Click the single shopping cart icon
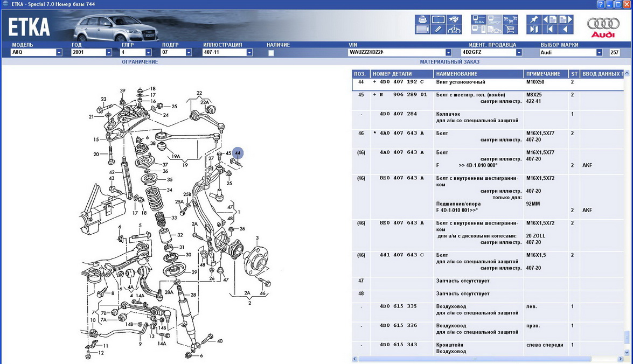The width and height of the screenshot is (633, 364). tap(510, 30)
